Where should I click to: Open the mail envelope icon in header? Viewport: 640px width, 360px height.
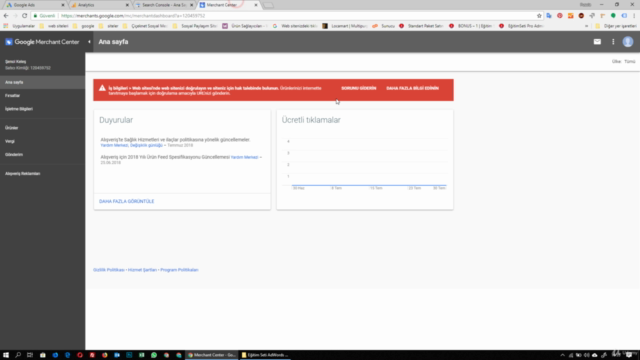pos(597,42)
